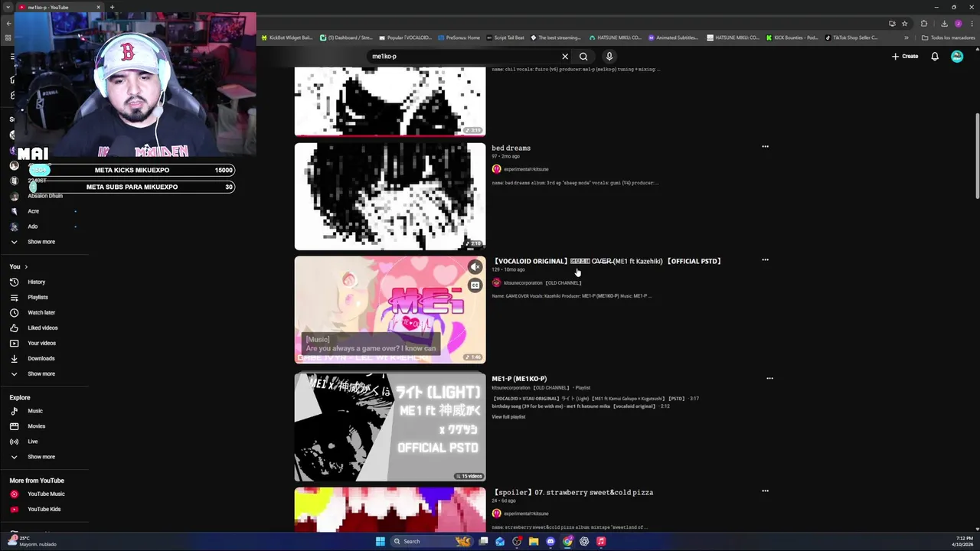The width and height of the screenshot is (980, 551).
Task: Open options menu for GAME OVER video
Action: (x=765, y=260)
